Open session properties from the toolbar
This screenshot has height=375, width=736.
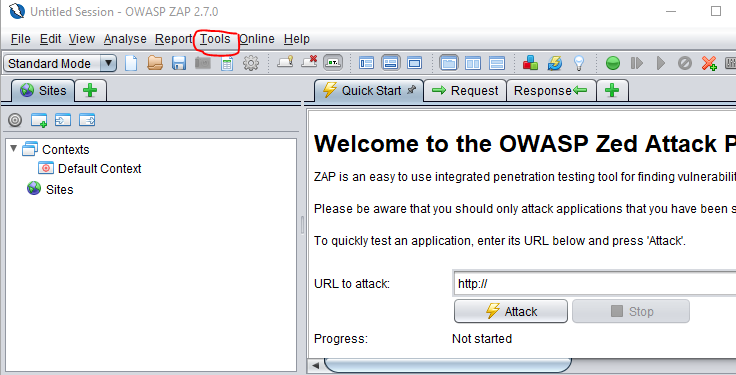pyautogui.click(x=227, y=63)
